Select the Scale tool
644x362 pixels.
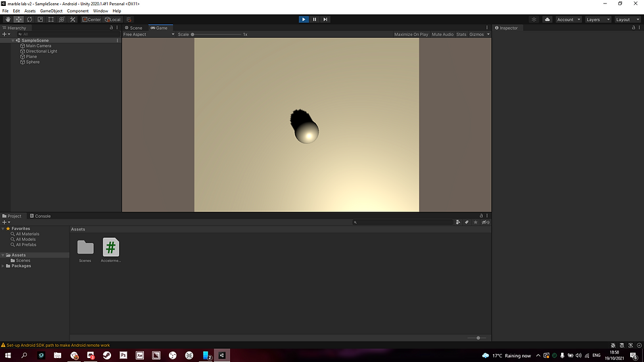[x=40, y=19]
